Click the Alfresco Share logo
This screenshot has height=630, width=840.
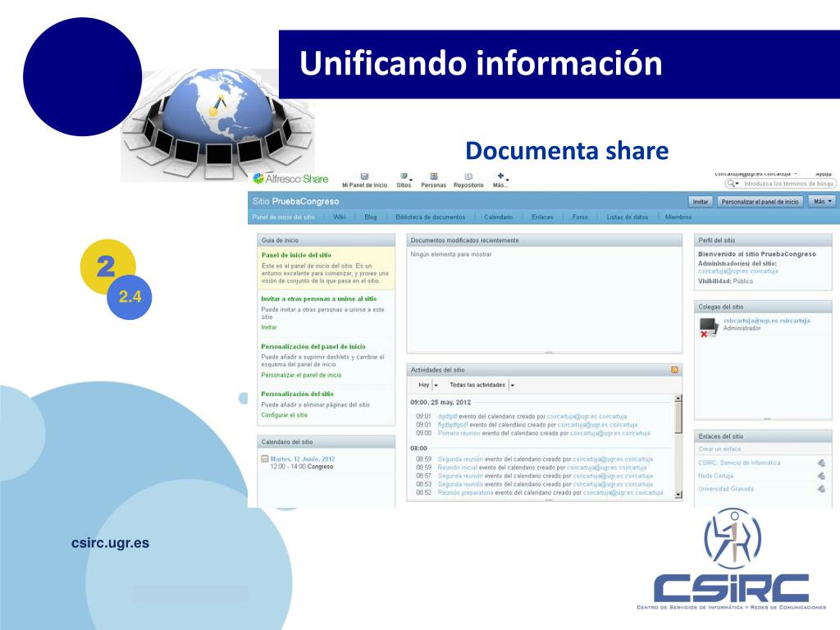pos(290,179)
